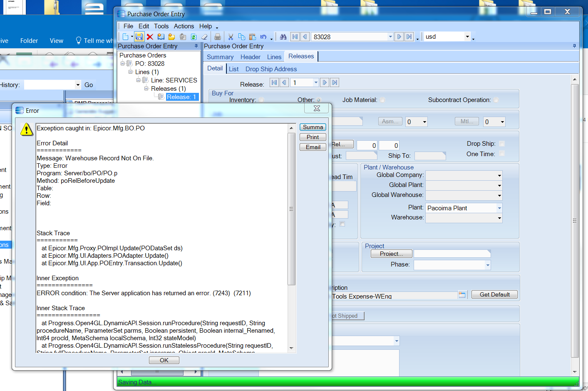This screenshot has width=588, height=391.
Task: Click the icon beside Tools Expense-WEng field
Action: (x=462, y=294)
